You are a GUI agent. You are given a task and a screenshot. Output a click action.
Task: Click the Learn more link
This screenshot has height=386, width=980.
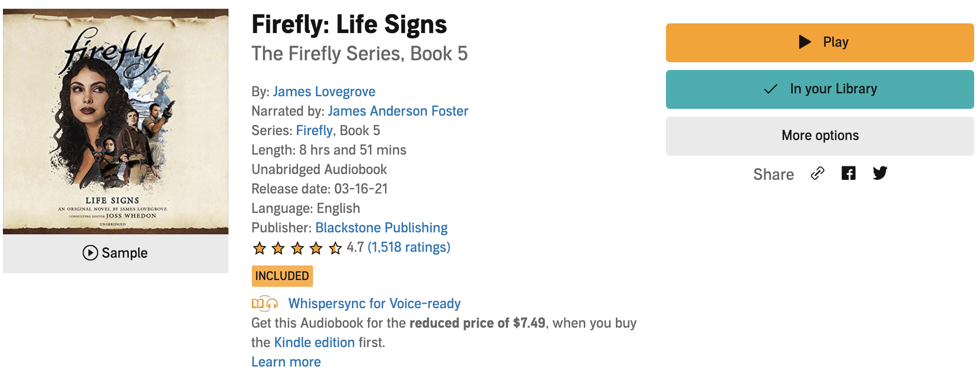(x=286, y=362)
